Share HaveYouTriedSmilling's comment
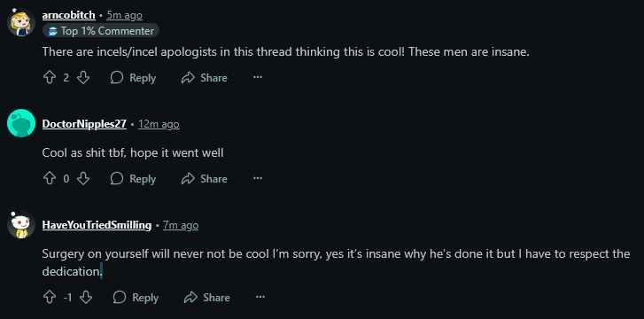Viewport: 644px width, 319px height. coord(206,298)
